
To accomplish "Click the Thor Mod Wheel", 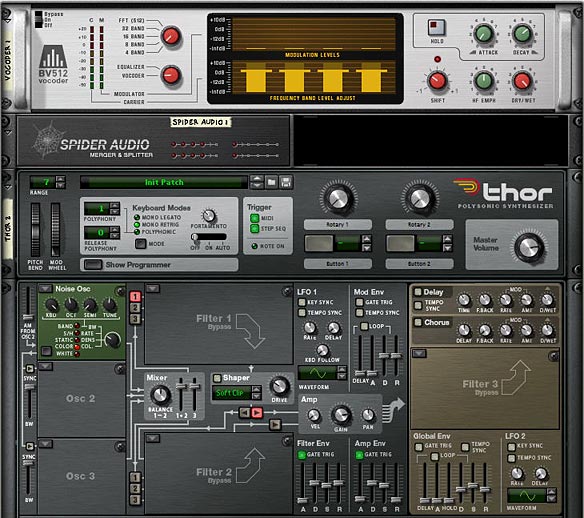I will [55, 230].
